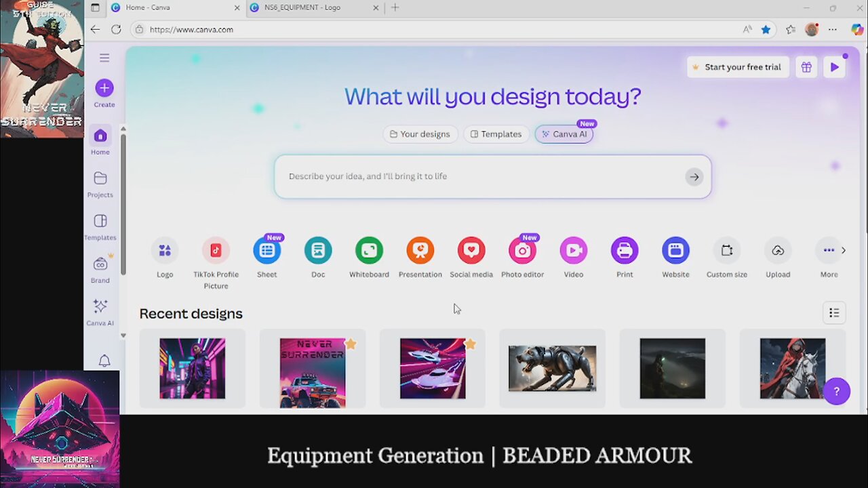The image size is (868, 488).
Task: Open the dark mountain landscape design
Action: point(673,369)
